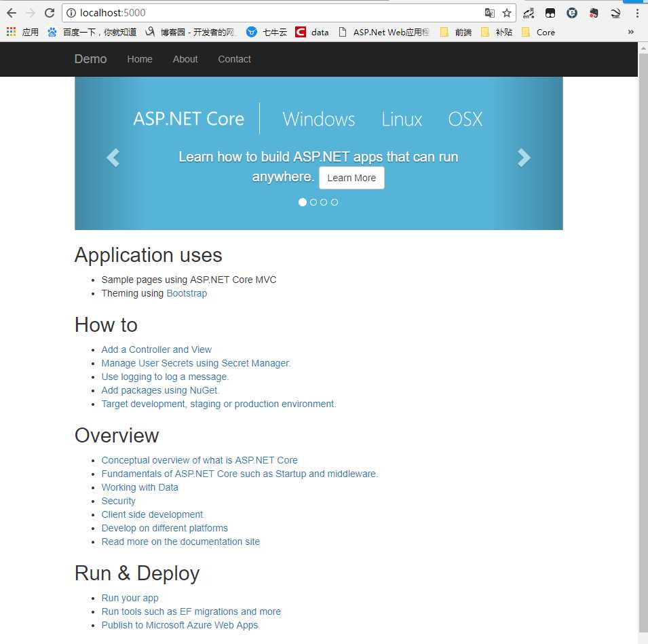Open the Core bookmark folder
Image resolution: width=648 pixels, height=644 pixels.
538,32
